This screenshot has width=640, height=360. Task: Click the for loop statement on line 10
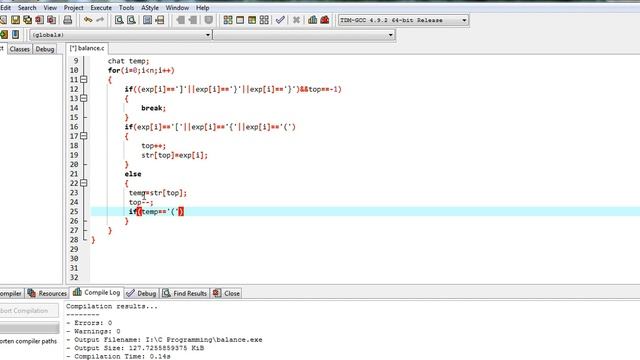[x=141, y=71]
